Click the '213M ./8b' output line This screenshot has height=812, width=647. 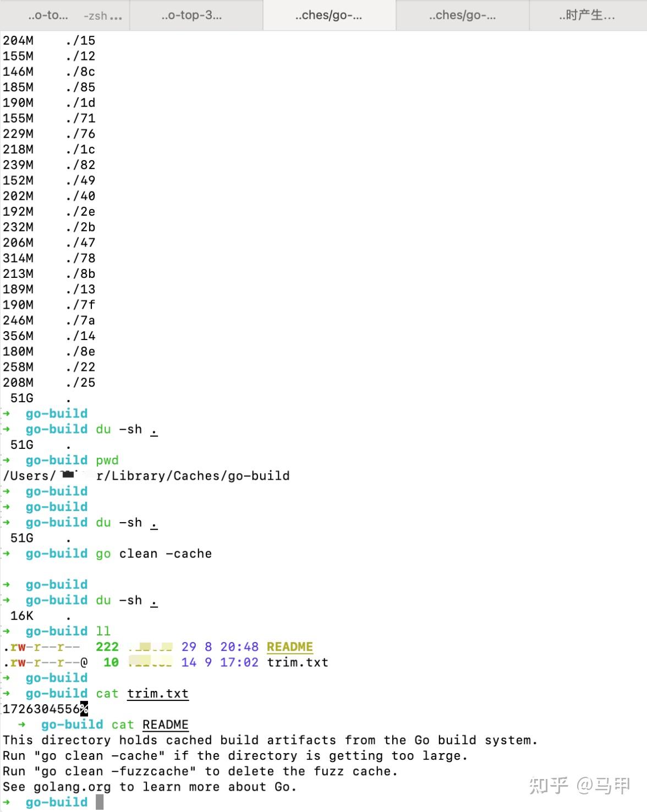[49, 274]
